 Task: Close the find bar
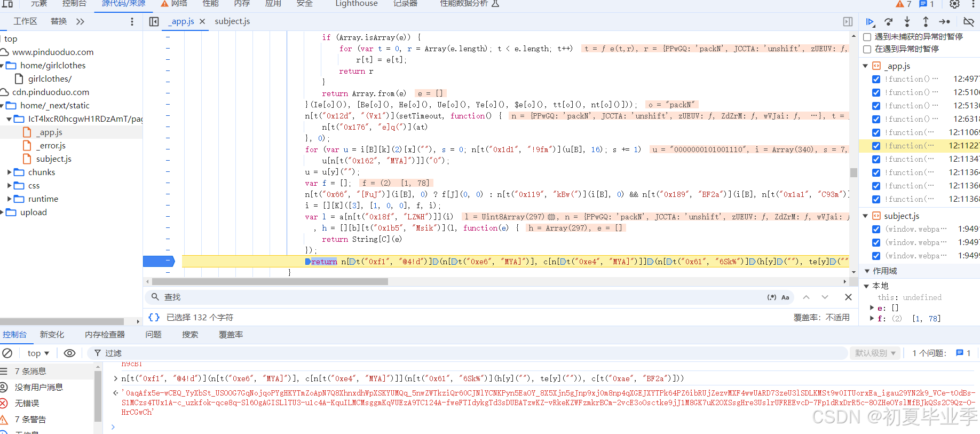(848, 297)
